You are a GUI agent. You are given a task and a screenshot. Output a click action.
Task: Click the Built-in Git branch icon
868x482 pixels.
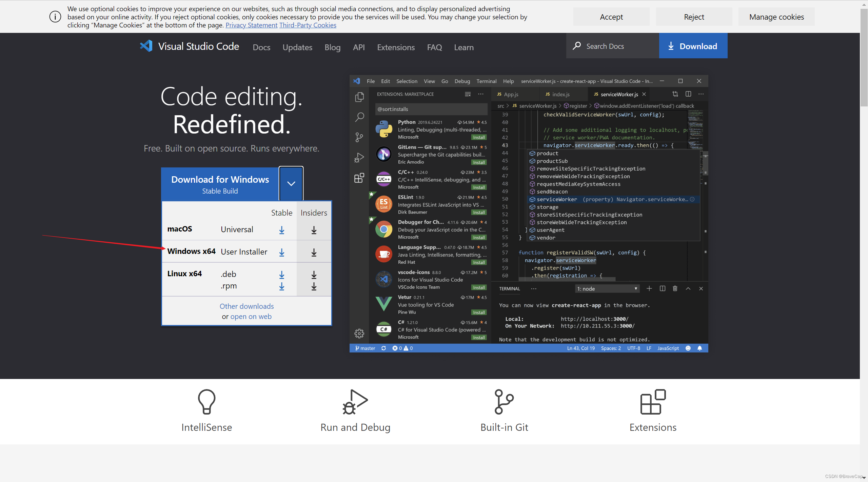pos(504,402)
